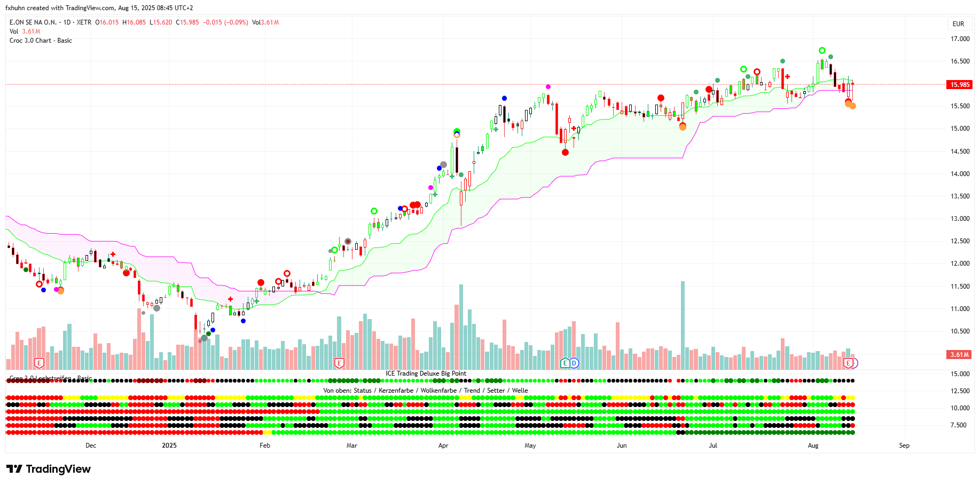Open the EUR currency selector

959,24
